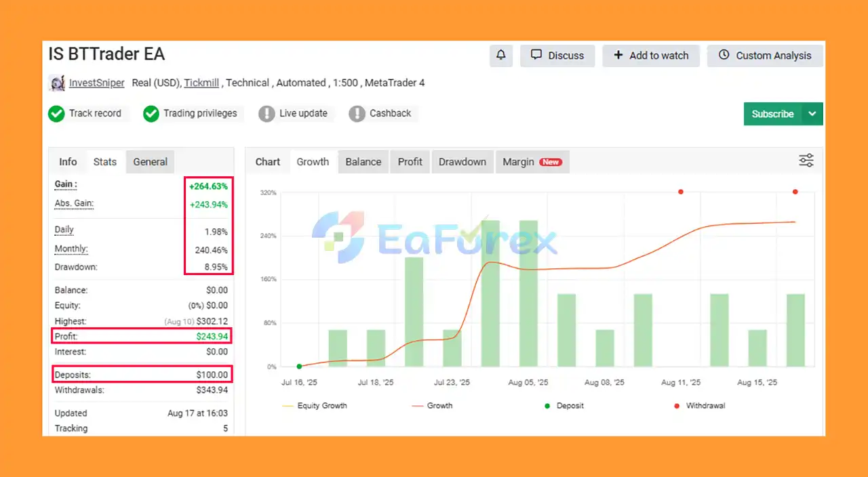The height and width of the screenshot is (477, 868).
Task: Click the Cashback warning icon
Action: 357,114
